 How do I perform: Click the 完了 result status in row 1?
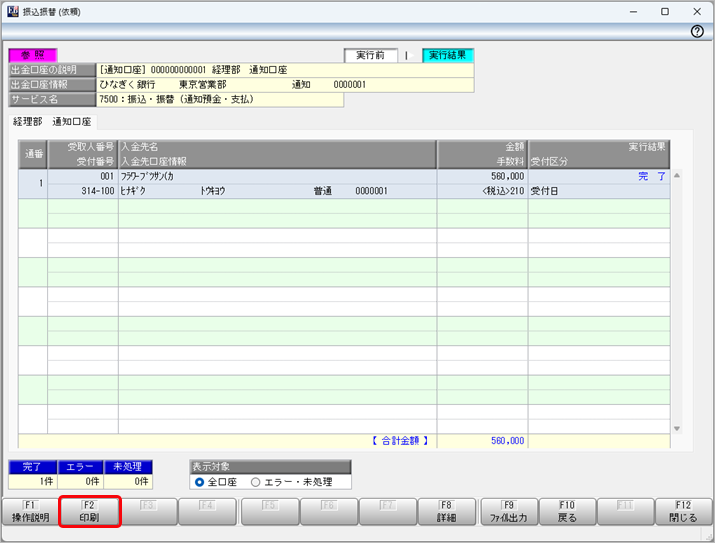click(x=652, y=176)
